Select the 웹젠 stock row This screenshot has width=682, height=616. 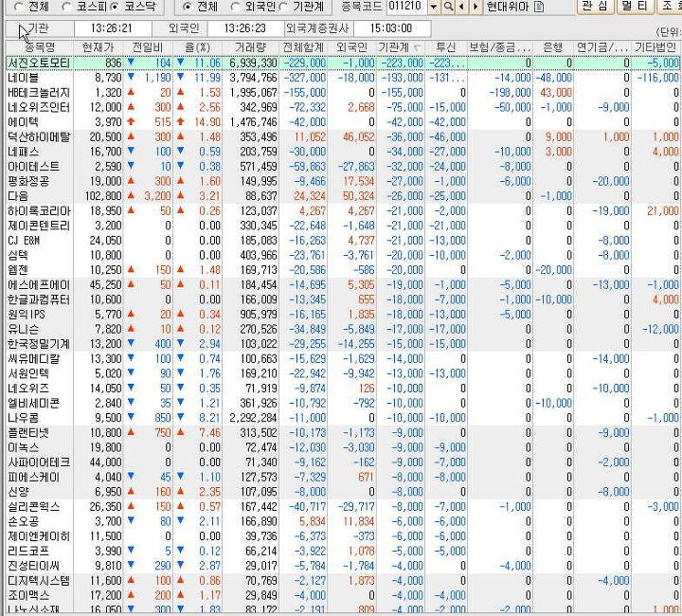(343, 270)
